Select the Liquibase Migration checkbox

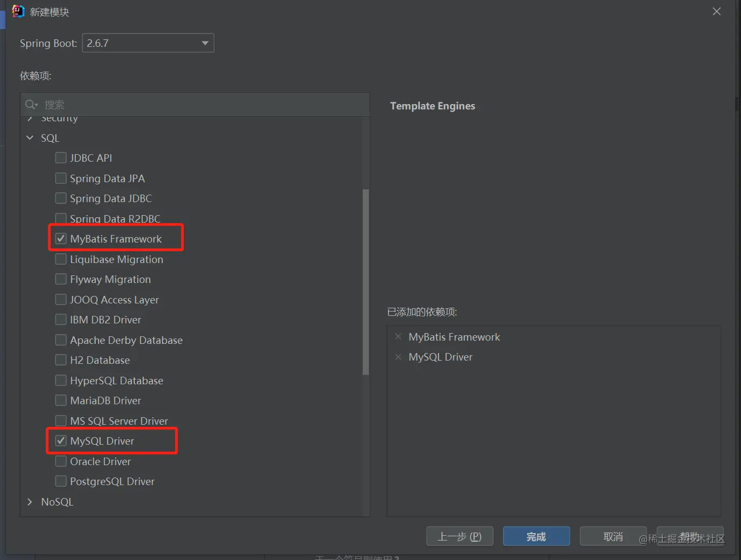61,259
